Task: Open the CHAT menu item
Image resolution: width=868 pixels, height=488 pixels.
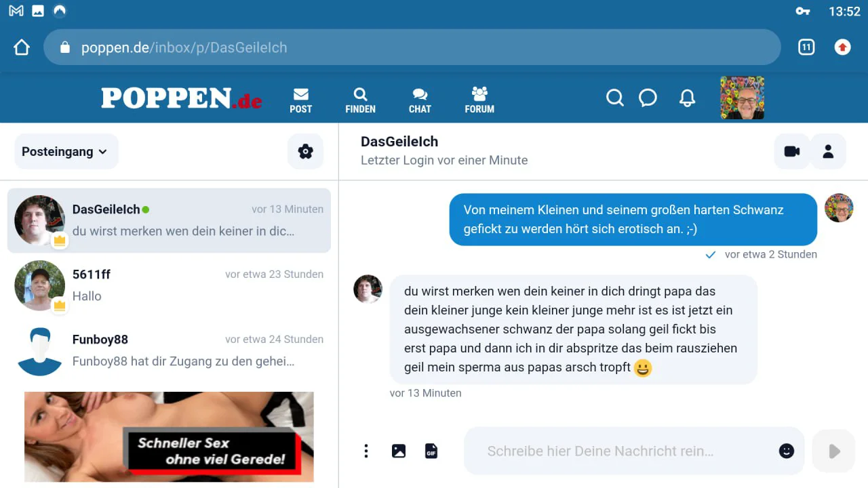Action: point(420,100)
